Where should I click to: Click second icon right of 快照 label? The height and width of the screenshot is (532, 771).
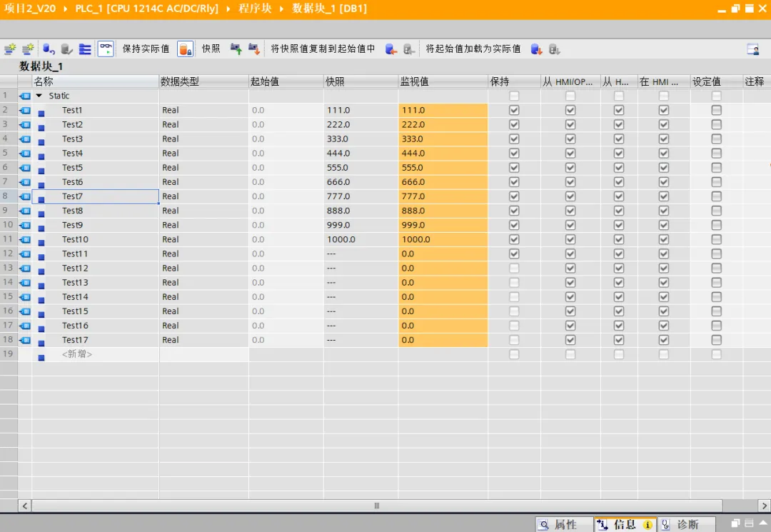coord(253,49)
